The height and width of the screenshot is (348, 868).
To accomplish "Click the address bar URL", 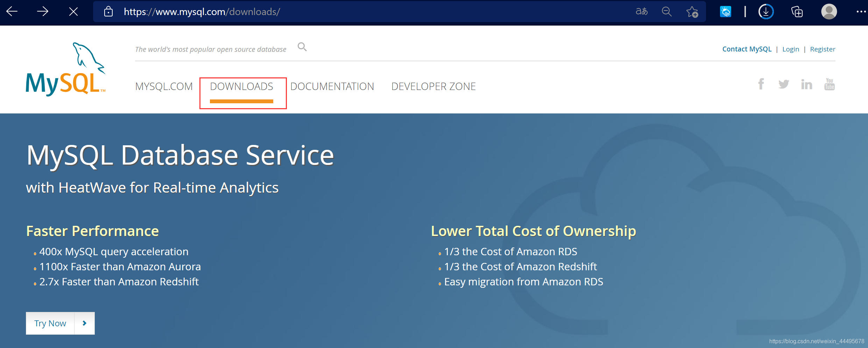I will click(202, 12).
